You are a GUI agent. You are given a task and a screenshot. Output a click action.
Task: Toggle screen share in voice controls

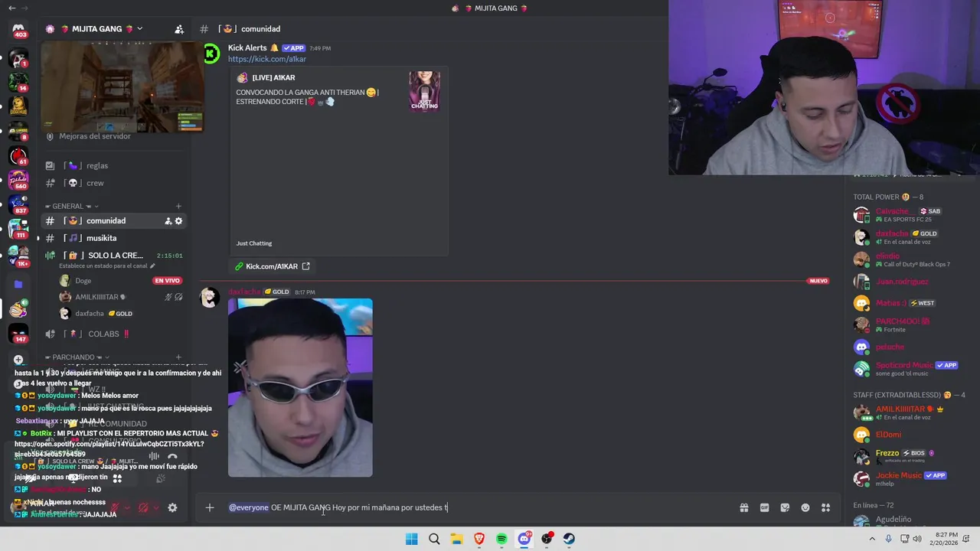(x=73, y=478)
